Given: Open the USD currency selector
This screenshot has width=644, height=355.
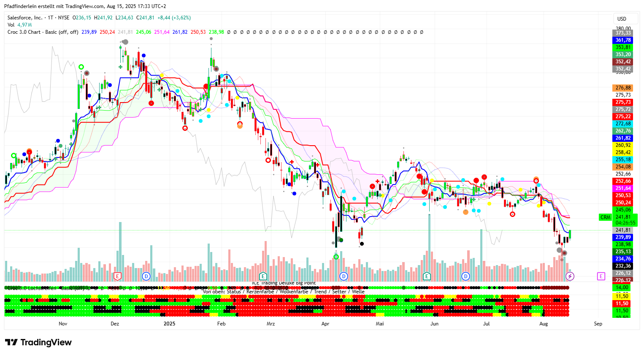Looking at the screenshot, I should pyautogui.click(x=622, y=19).
